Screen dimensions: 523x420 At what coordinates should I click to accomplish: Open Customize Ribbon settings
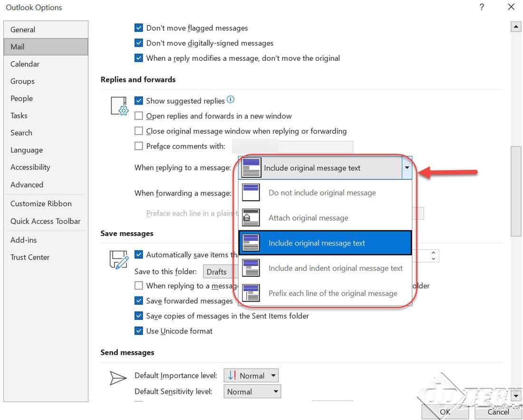pyautogui.click(x=46, y=204)
